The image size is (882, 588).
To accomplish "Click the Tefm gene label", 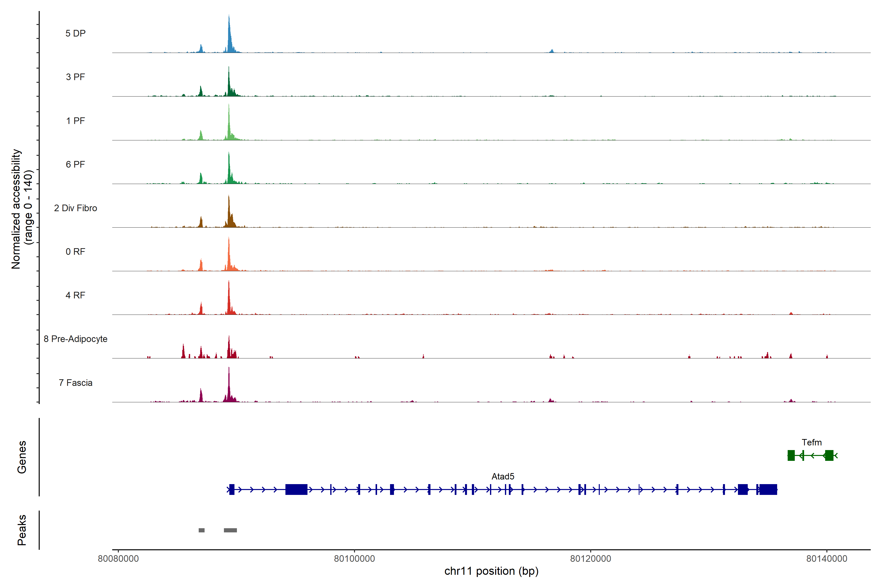I will coord(811,442).
